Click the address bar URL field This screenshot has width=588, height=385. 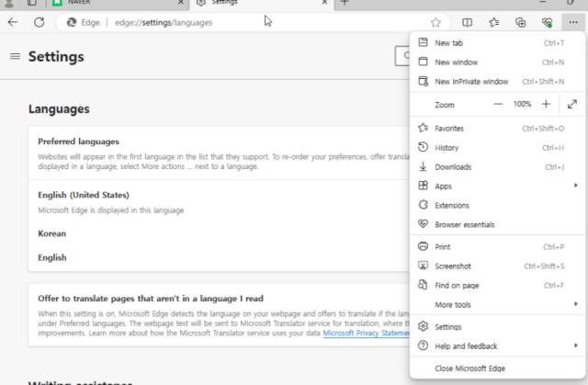tap(243, 22)
